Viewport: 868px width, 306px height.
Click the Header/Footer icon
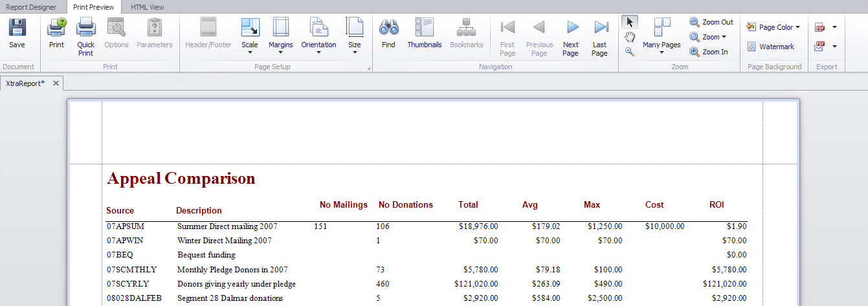click(208, 28)
